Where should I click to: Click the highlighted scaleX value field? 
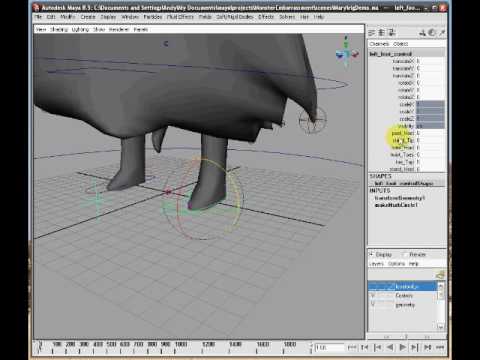(430, 104)
